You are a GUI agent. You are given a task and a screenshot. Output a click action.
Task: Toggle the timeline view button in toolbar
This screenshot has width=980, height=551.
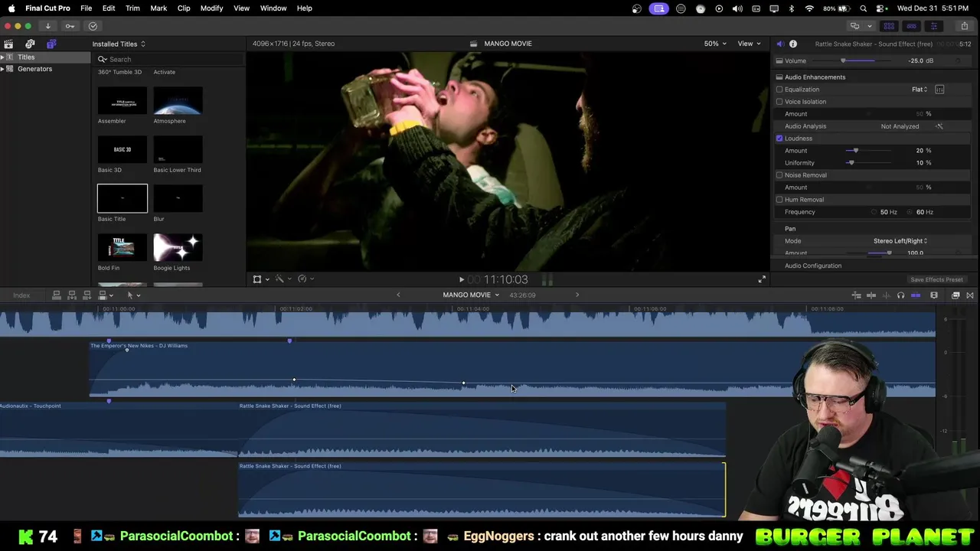[911, 26]
